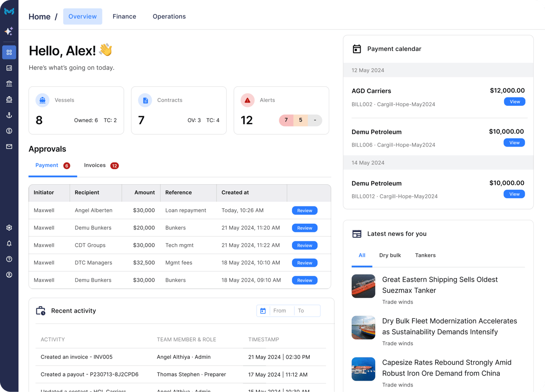This screenshot has height=392, width=545.
Task: Open the mail inbox icon in sidebar
Action: point(9,146)
